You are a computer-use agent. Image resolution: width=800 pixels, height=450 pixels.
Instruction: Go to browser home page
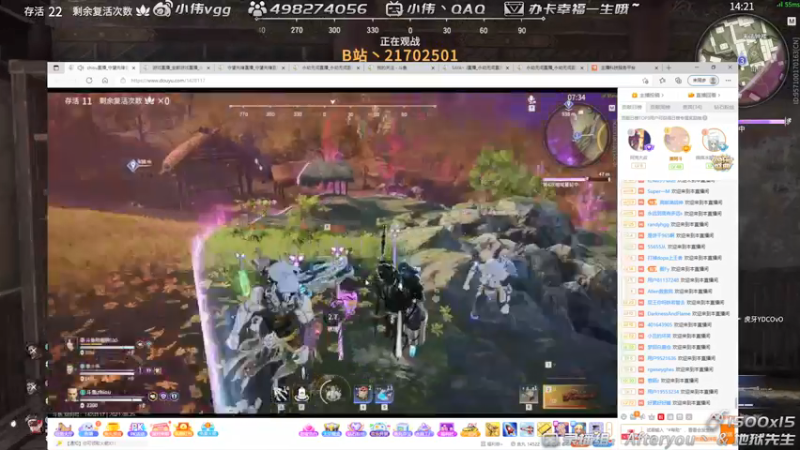pyautogui.click(x=105, y=81)
